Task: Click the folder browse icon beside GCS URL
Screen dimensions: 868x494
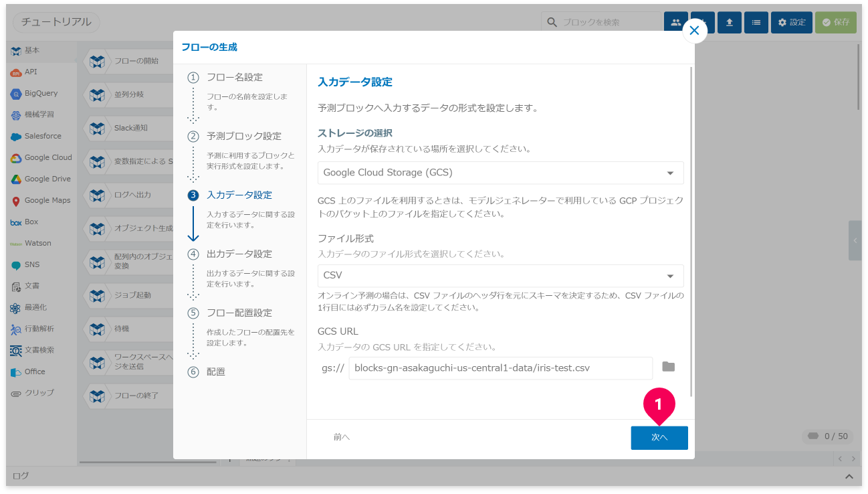Action: (669, 367)
